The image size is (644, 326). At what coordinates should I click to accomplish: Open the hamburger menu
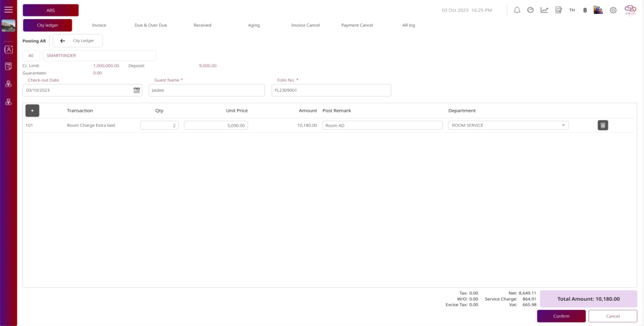(8, 10)
